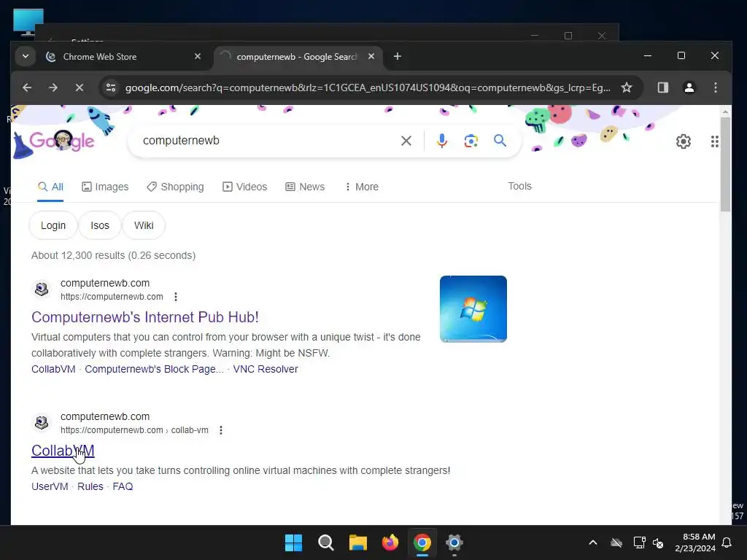Viewport: 747px width, 560px height.
Task: Open the Windows Start menu
Action: click(293, 542)
